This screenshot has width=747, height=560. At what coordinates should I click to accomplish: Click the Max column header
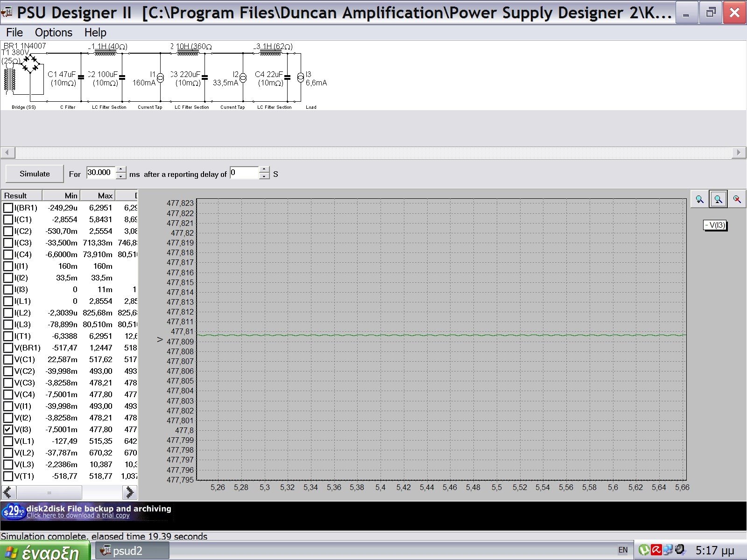(98, 196)
